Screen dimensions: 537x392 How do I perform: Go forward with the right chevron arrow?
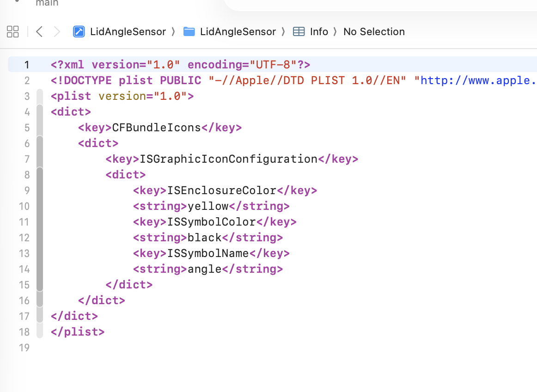tap(57, 31)
